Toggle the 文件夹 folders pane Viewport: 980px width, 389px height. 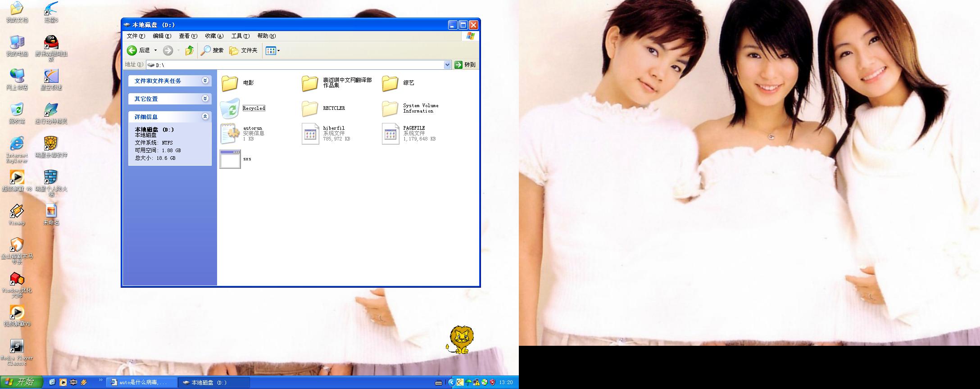click(x=244, y=50)
